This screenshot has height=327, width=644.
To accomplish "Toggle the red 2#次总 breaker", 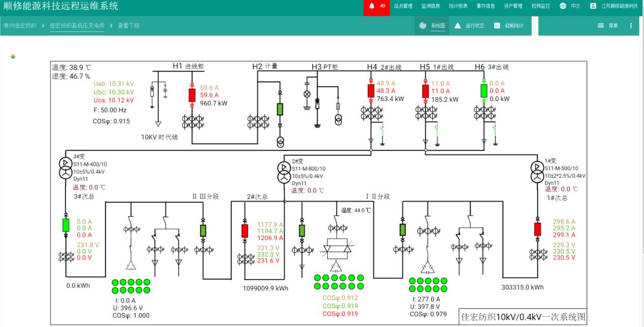I will click(x=245, y=231).
